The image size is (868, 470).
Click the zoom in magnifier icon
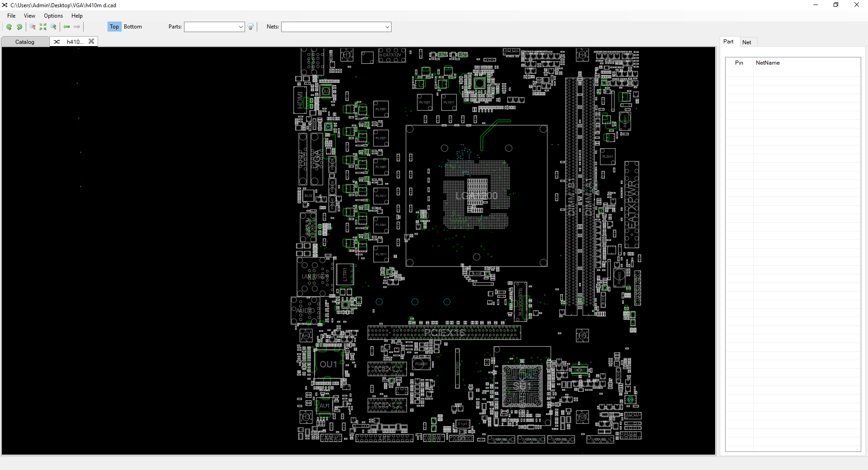coord(53,27)
